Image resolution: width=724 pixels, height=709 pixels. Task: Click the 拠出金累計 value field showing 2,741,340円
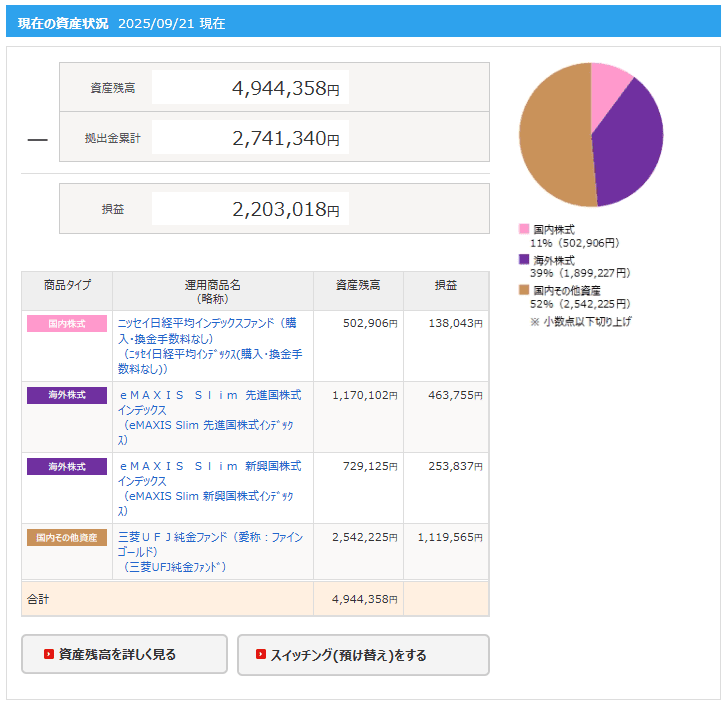(250, 138)
